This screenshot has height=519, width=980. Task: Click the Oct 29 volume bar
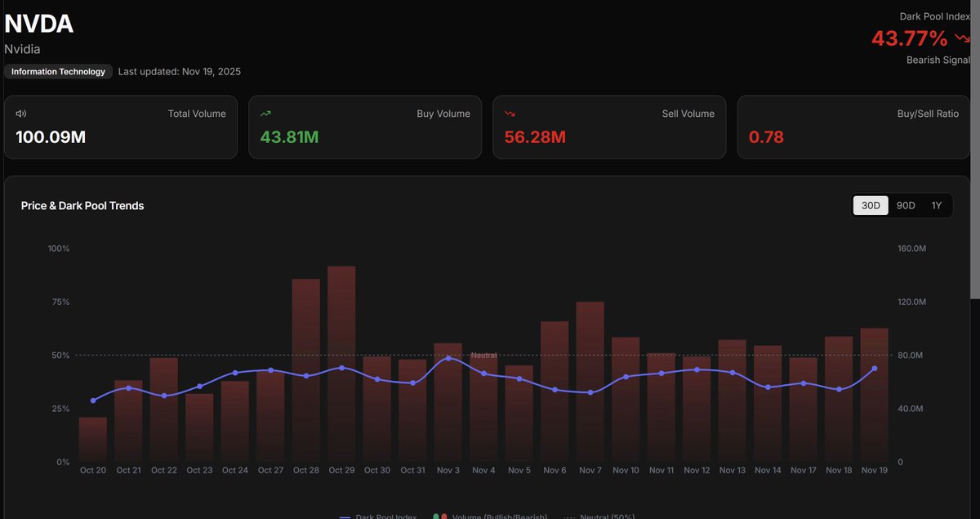341,364
